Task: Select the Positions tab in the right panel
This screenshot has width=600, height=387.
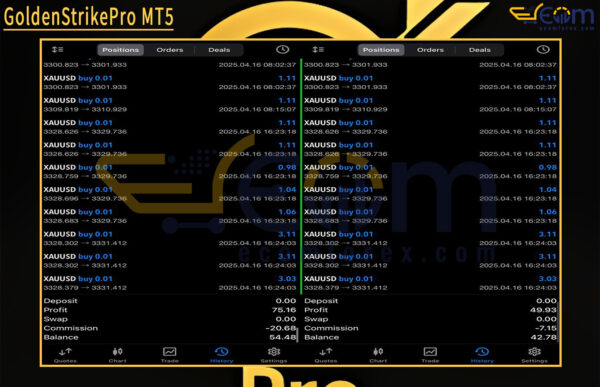Action: 381,50
